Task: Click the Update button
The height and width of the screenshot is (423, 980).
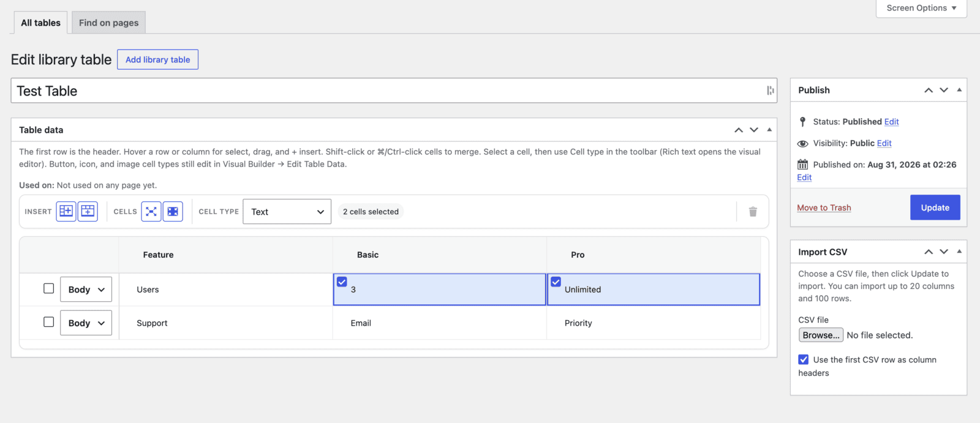Action: click(935, 208)
